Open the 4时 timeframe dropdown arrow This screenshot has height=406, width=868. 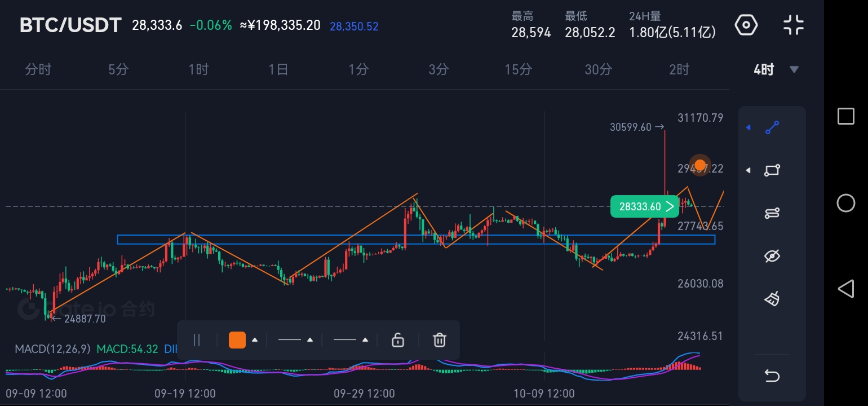(794, 69)
